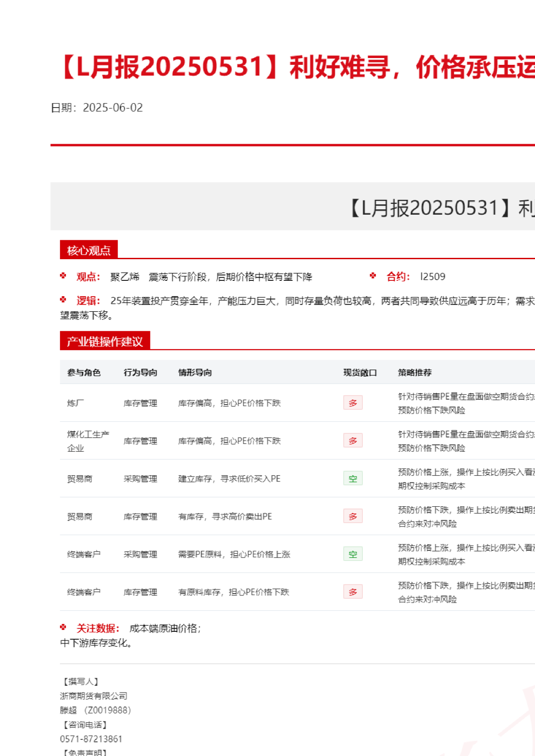Select the 产业链操作建议 section tab
The height and width of the screenshot is (756, 535).
coord(104,341)
